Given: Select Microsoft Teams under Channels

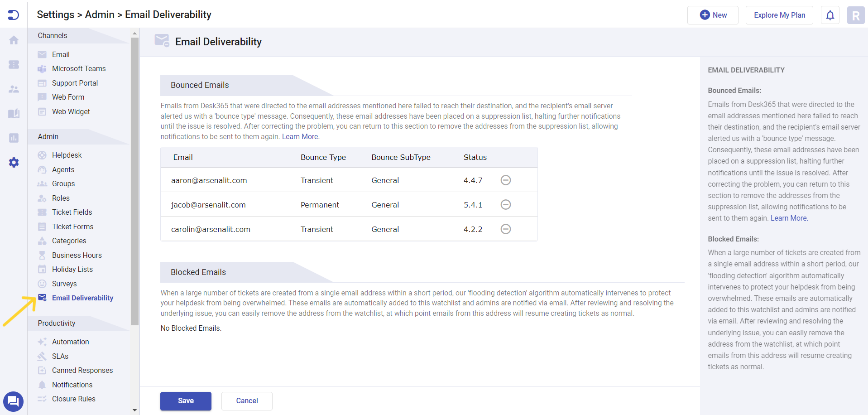Looking at the screenshot, I should click(79, 68).
